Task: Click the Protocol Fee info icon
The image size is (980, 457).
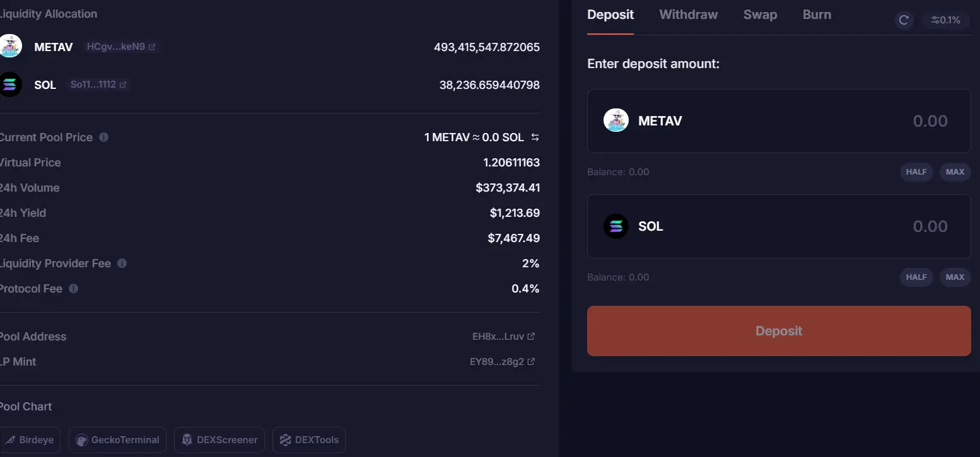Action: pyautogui.click(x=74, y=288)
